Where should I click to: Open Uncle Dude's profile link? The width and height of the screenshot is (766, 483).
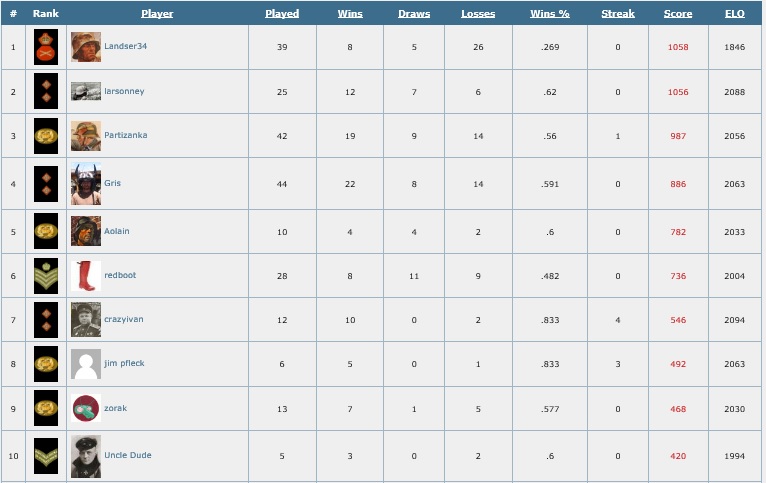click(128, 455)
